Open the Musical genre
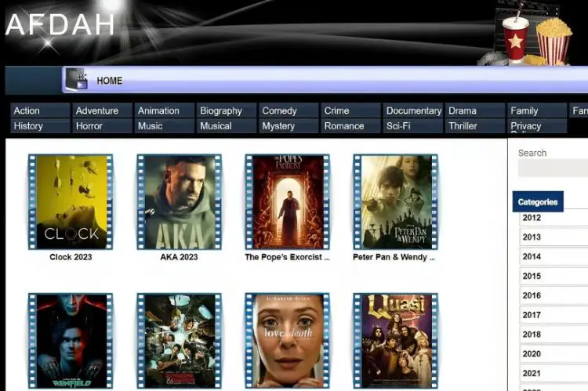This screenshot has height=391, width=588. (x=227, y=126)
